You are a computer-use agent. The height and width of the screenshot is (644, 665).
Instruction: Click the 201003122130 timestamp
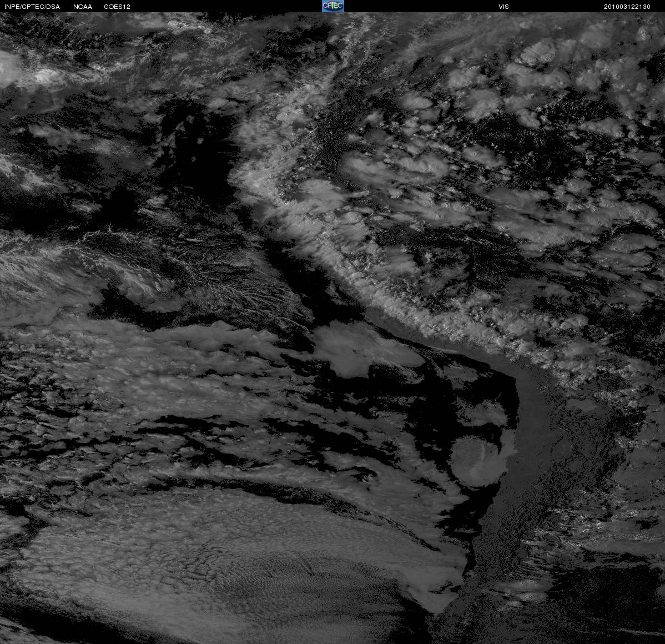click(x=627, y=7)
